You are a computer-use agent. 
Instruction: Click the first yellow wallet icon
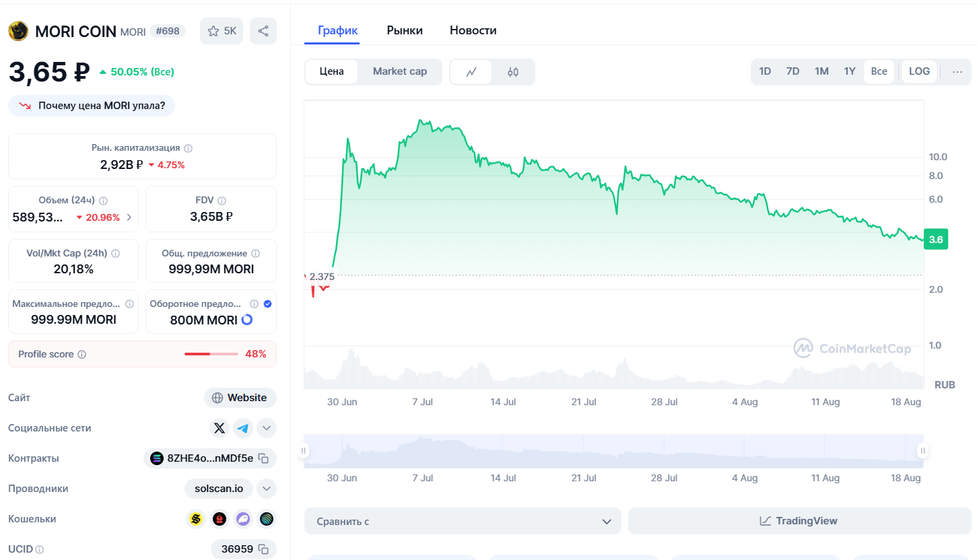click(x=196, y=519)
